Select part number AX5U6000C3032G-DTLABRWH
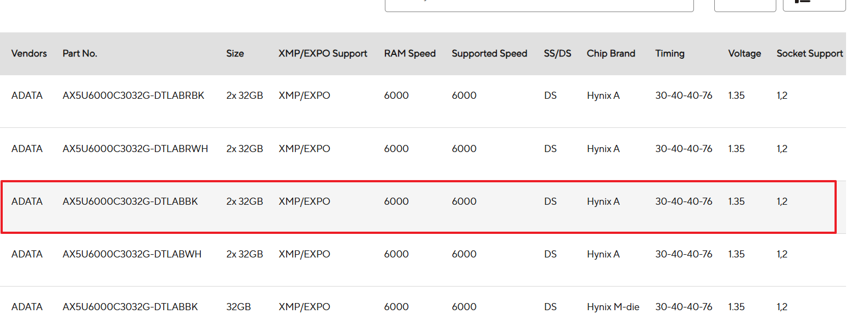Image resolution: width=868 pixels, height=325 pixels. (x=135, y=149)
